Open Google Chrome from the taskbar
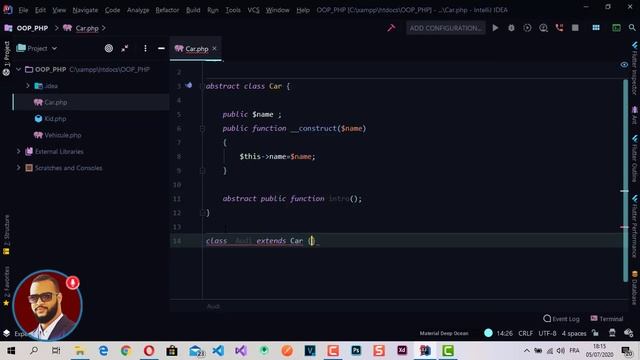This screenshot has width=640, height=360. point(126,351)
